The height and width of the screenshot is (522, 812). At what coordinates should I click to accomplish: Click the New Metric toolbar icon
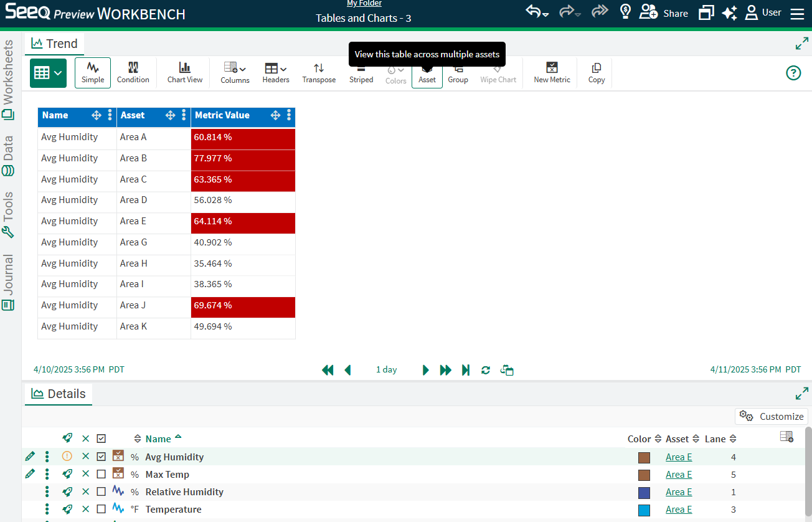click(552, 72)
